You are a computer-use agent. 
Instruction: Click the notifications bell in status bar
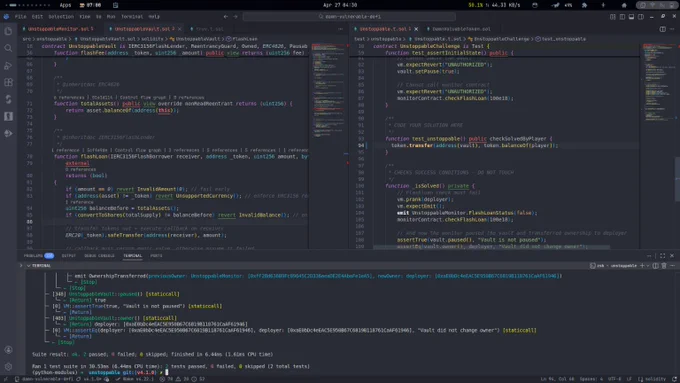[674, 379]
